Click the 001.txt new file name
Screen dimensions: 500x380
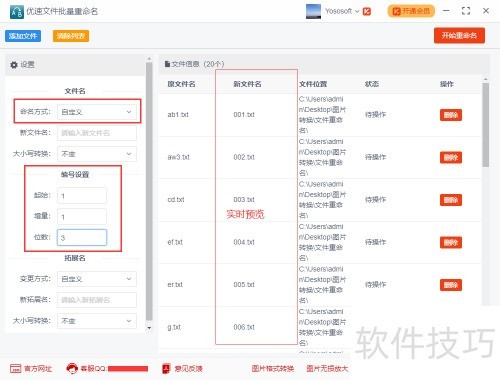point(244,115)
